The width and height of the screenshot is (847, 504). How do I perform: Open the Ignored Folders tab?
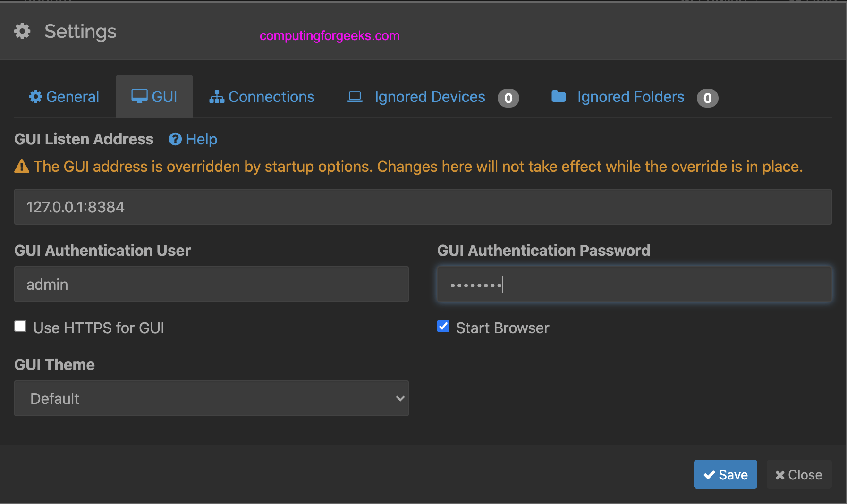tap(631, 96)
